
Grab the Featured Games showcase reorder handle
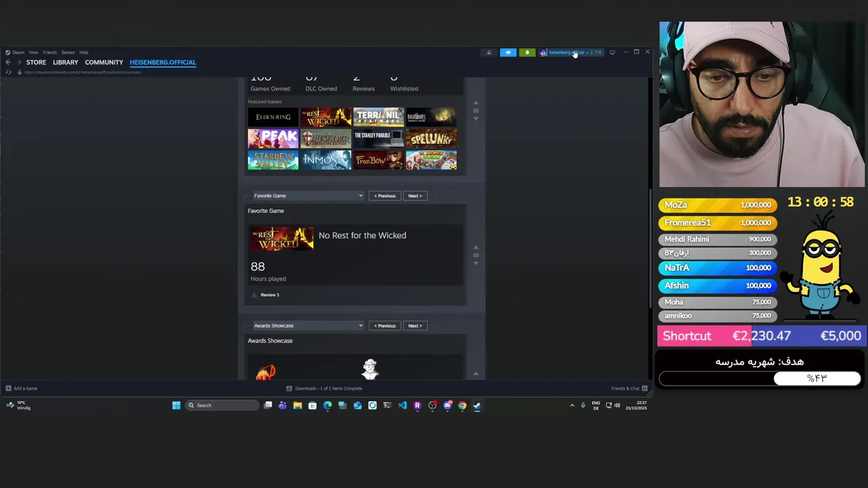(475, 110)
